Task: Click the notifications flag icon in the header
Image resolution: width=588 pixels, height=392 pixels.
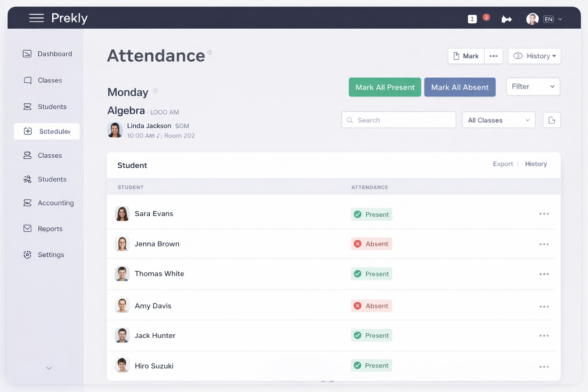Action: click(x=507, y=18)
